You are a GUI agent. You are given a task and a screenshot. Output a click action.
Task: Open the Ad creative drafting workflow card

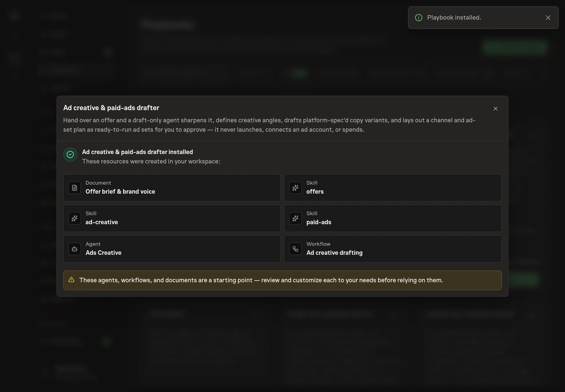click(x=393, y=249)
